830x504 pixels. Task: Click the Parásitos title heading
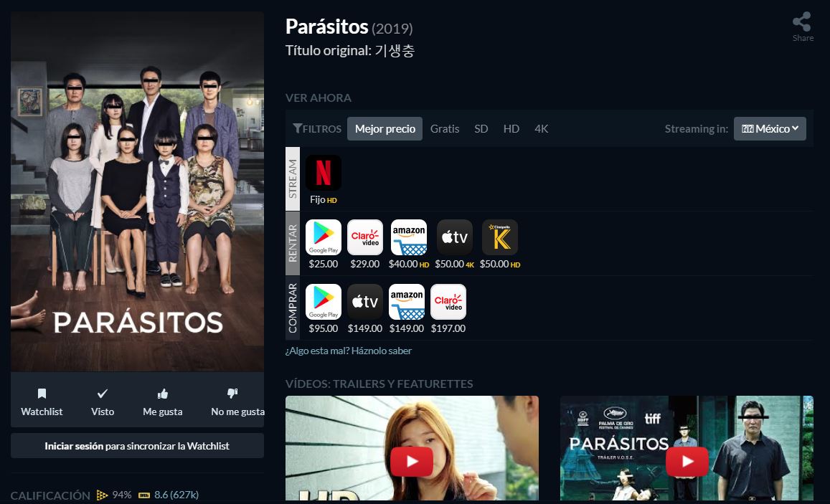pos(326,27)
